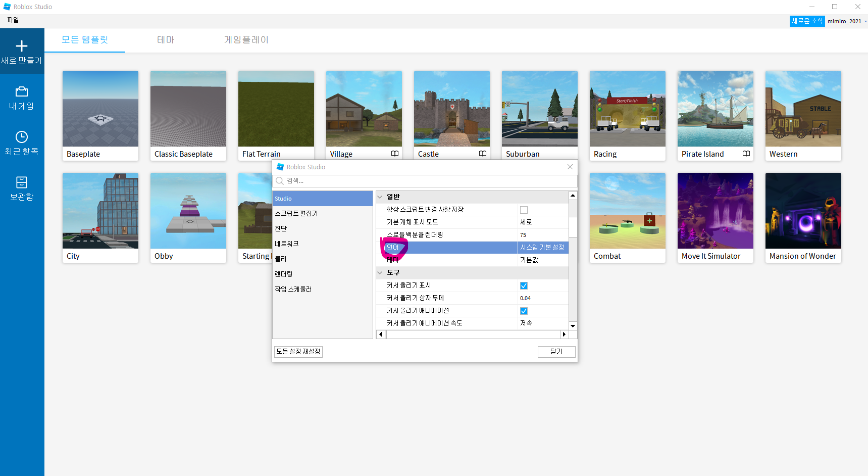The image size is (868, 476).
Task: Click 모든 설정 재설정 button
Action: (298, 352)
